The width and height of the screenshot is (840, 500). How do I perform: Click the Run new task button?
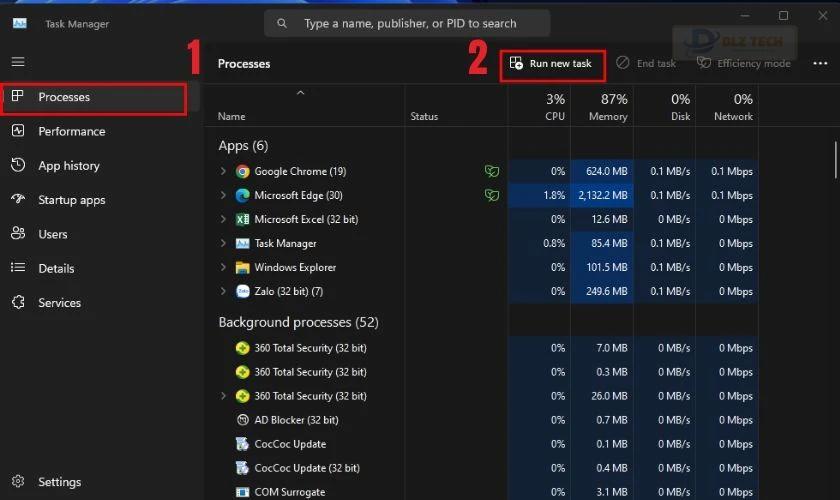(552, 64)
